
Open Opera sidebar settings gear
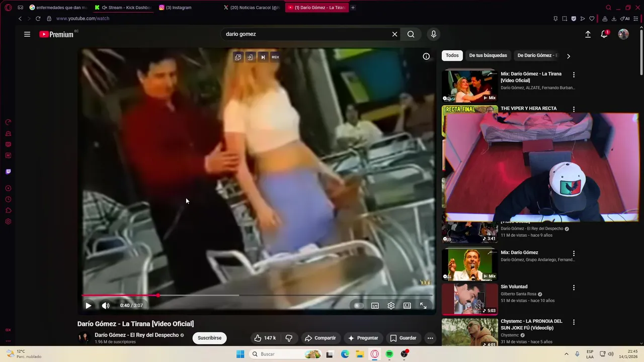click(x=8, y=222)
